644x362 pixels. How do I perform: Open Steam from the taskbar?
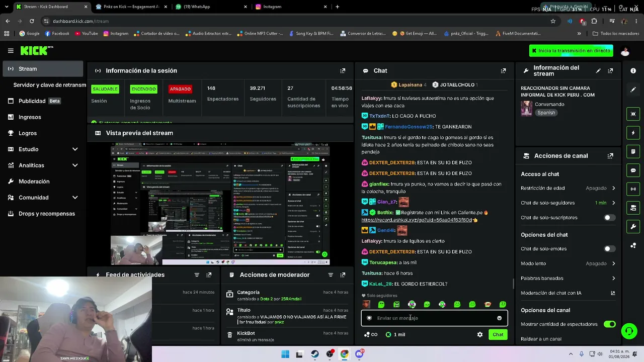(315, 354)
